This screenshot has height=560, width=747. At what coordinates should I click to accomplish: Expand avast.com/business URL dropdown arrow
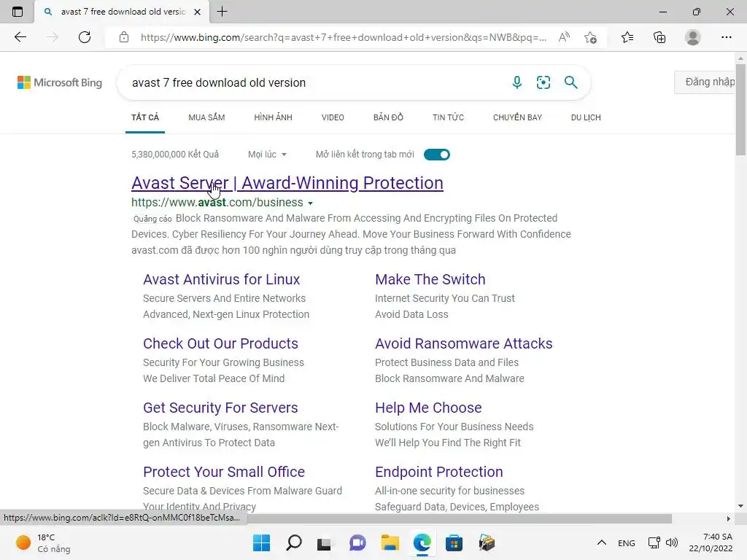coord(310,203)
